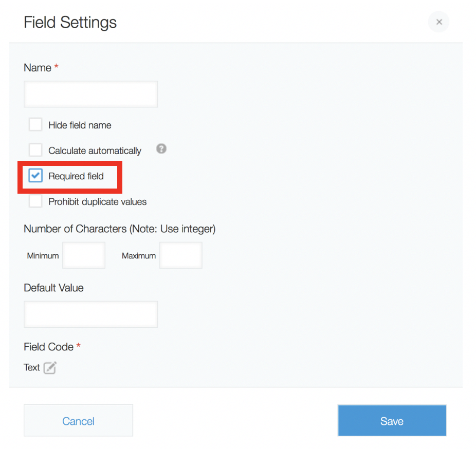The height and width of the screenshot is (449, 476).
Task: Click the Maximum characters input box
Action: 180,255
